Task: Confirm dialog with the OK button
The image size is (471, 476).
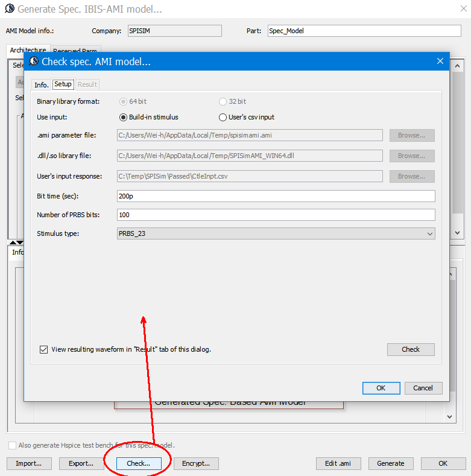Action: pyautogui.click(x=381, y=388)
